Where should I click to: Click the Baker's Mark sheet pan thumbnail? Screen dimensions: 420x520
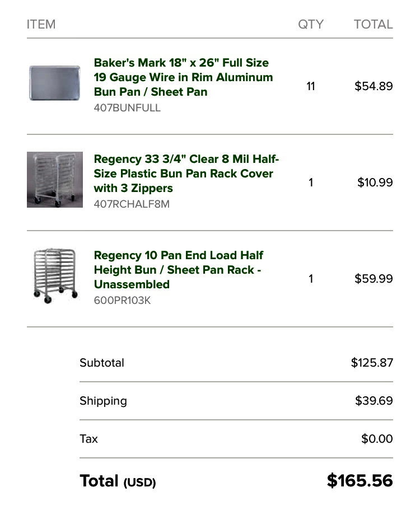pos(55,83)
